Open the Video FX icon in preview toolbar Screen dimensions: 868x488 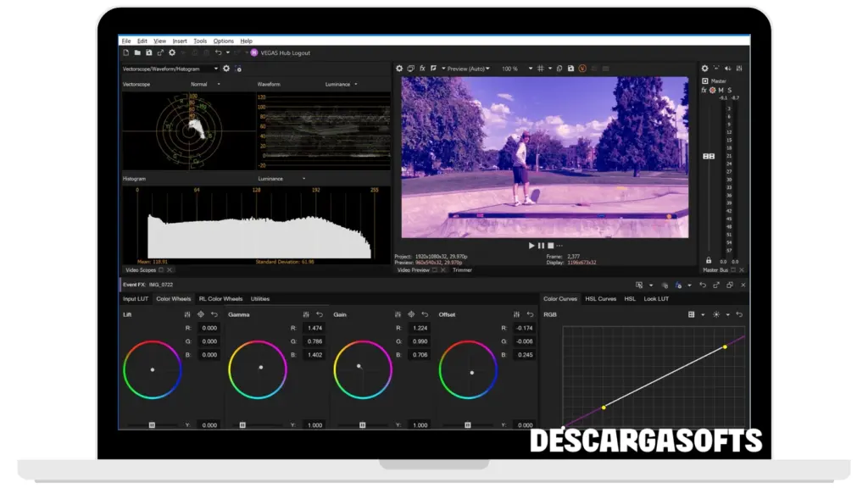pyautogui.click(x=422, y=69)
